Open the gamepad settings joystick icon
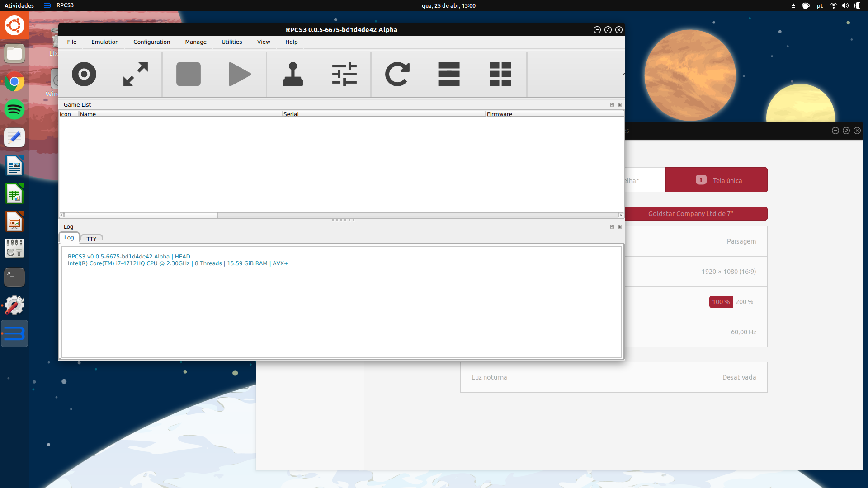Screen dimensions: 868x488 293,74
